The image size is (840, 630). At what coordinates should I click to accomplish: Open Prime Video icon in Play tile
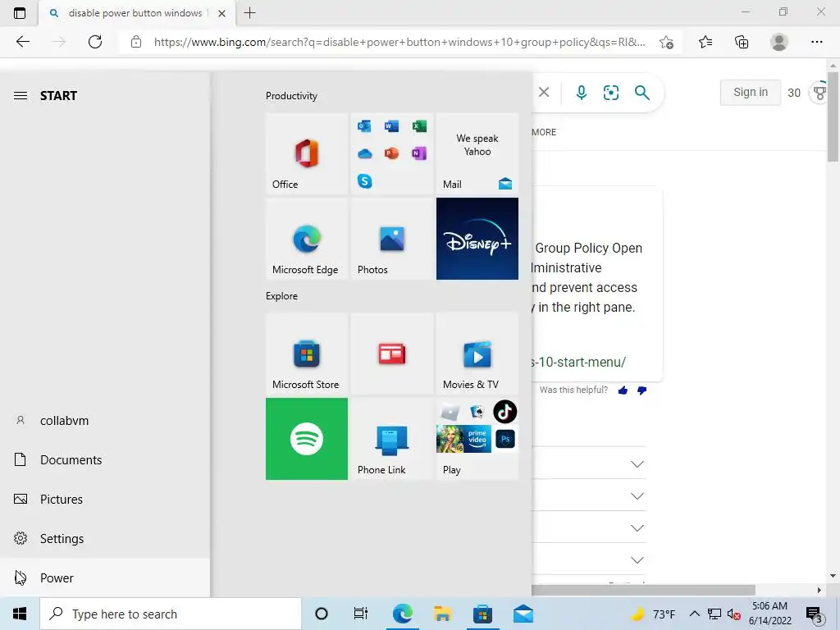tap(477, 439)
